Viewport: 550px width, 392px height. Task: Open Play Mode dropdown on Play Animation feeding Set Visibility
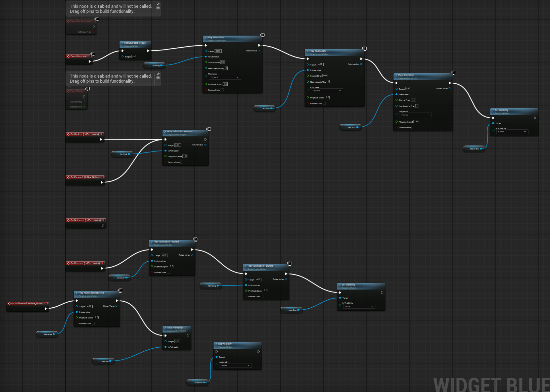[x=416, y=115]
